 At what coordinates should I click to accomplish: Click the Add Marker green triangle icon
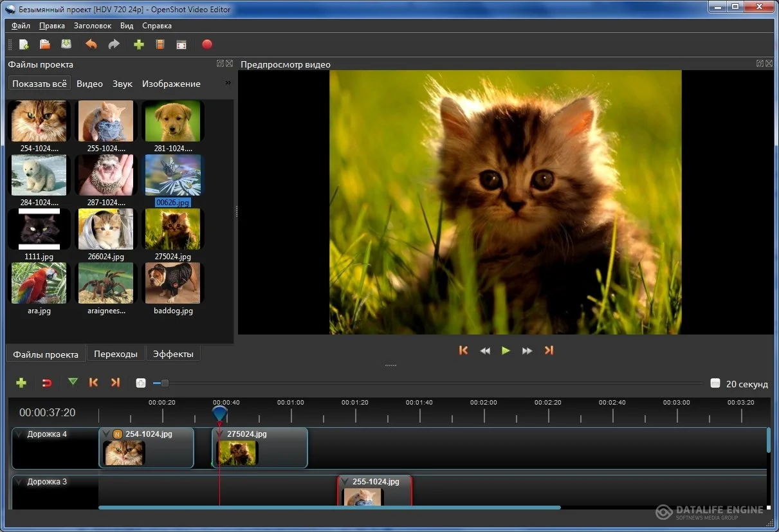click(x=73, y=382)
